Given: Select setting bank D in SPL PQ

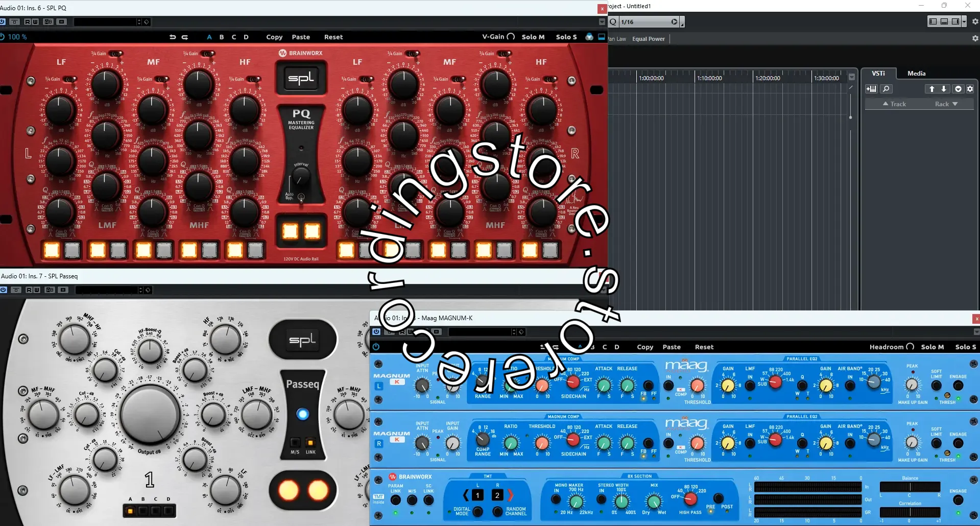Looking at the screenshot, I should [246, 37].
